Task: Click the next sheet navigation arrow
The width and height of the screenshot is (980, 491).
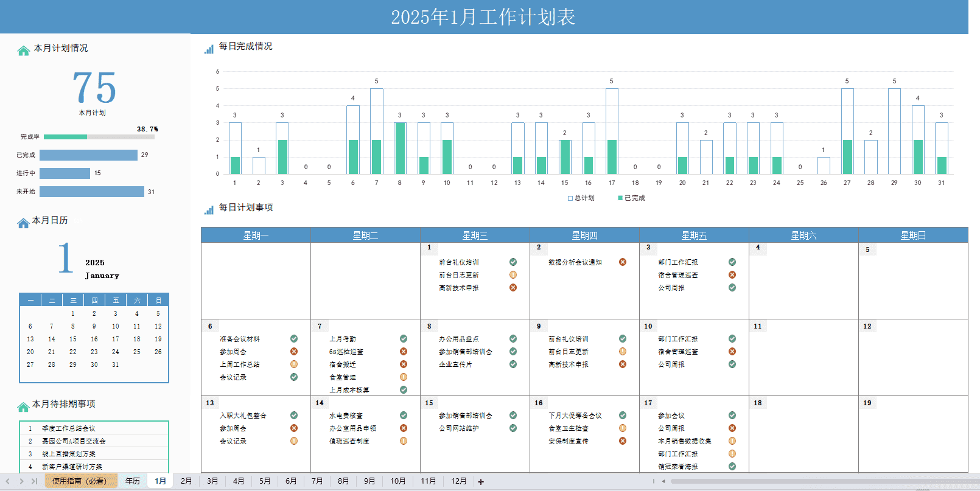Action: [21, 481]
